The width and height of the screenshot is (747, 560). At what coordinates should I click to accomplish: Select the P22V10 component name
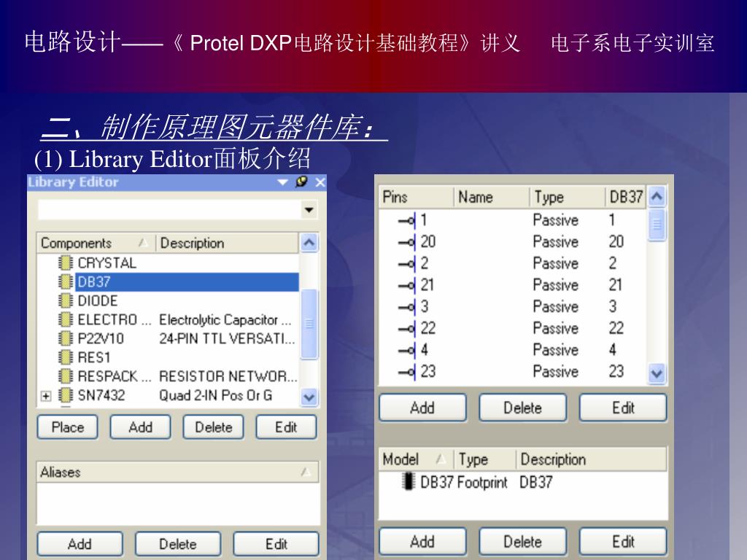[x=101, y=338]
